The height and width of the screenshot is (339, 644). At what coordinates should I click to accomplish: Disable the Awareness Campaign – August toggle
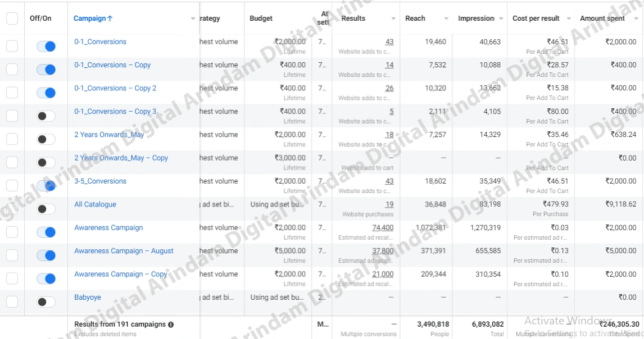tap(46, 256)
